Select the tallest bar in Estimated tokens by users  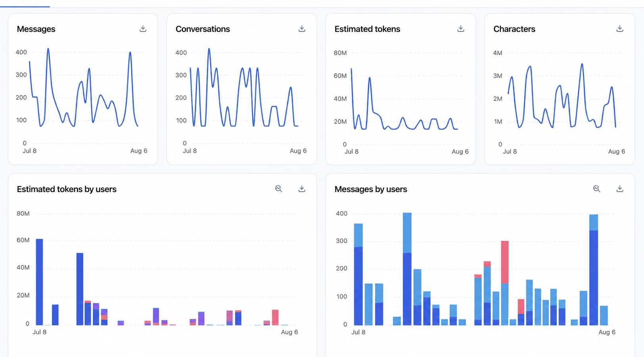(x=39, y=282)
